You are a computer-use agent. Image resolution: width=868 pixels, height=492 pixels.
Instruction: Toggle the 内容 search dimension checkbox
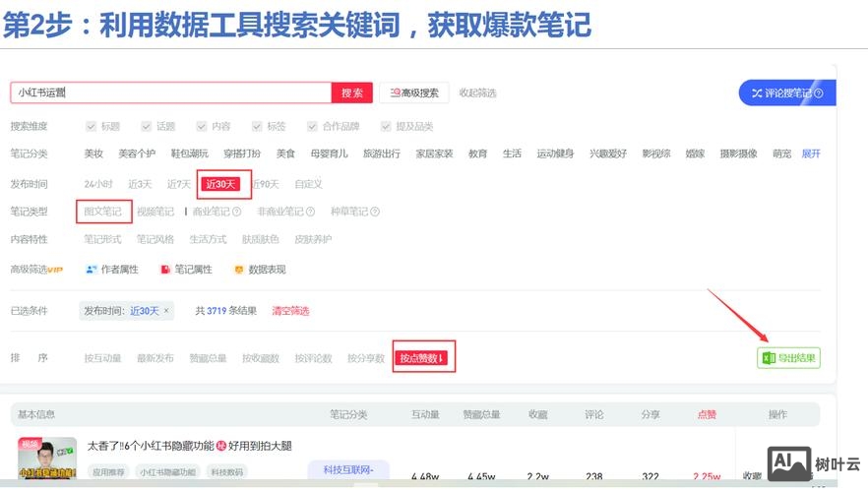point(202,127)
